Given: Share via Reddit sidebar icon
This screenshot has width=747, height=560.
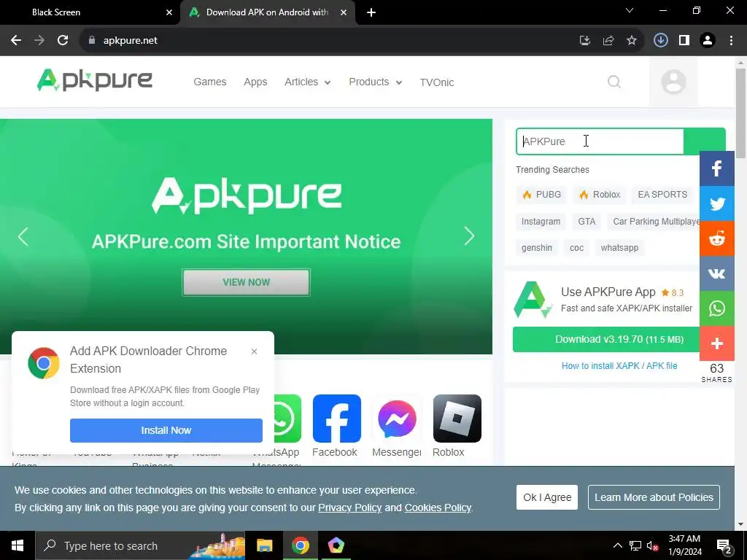Looking at the screenshot, I should 716,238.
